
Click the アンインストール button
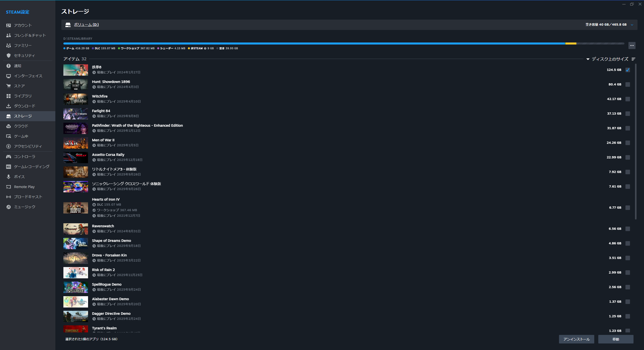pos(576,339)
